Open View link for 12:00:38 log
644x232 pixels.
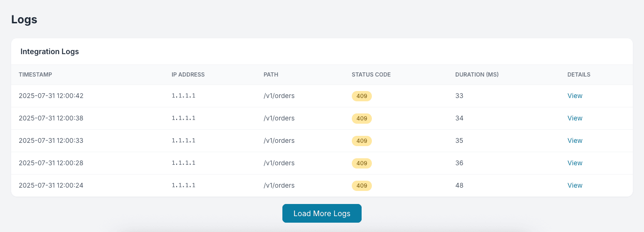575,118
